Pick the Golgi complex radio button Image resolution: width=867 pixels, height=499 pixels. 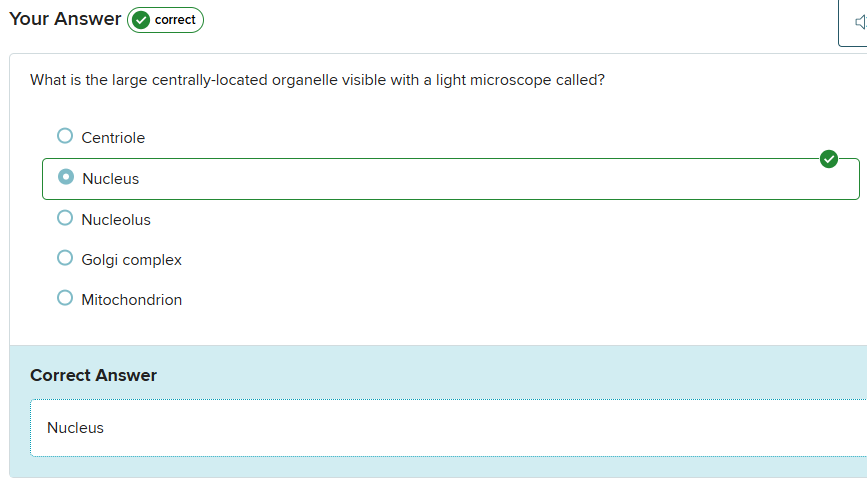click(65, 258)
